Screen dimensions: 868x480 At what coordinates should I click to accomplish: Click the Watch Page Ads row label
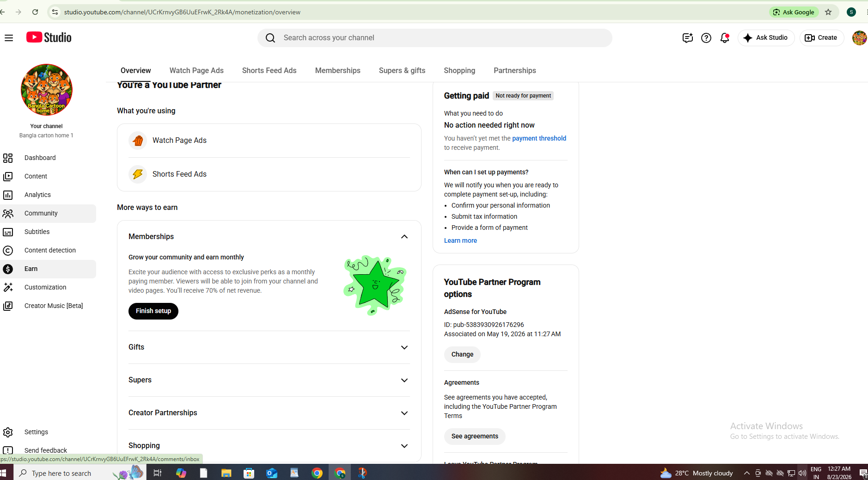[179, 141]
